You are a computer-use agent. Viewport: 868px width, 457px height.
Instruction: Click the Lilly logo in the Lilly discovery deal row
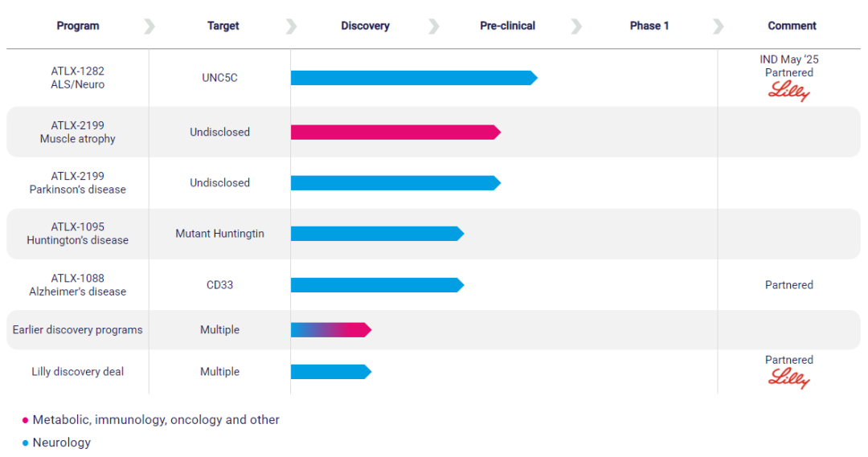coord(788,377)
